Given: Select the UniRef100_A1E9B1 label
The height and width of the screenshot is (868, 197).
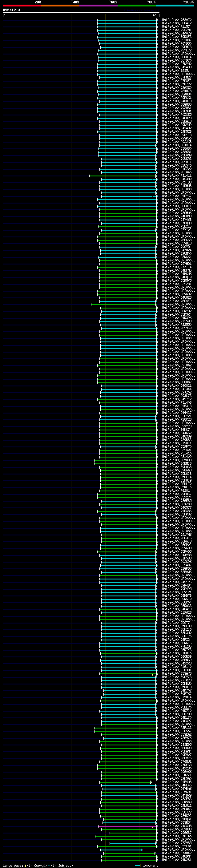Looking at the screenshot, I should point(177,111).
